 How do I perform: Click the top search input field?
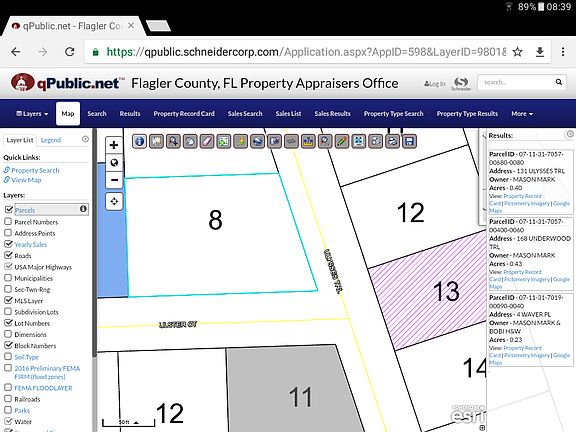pyautogui.click(x=516, y=82)
